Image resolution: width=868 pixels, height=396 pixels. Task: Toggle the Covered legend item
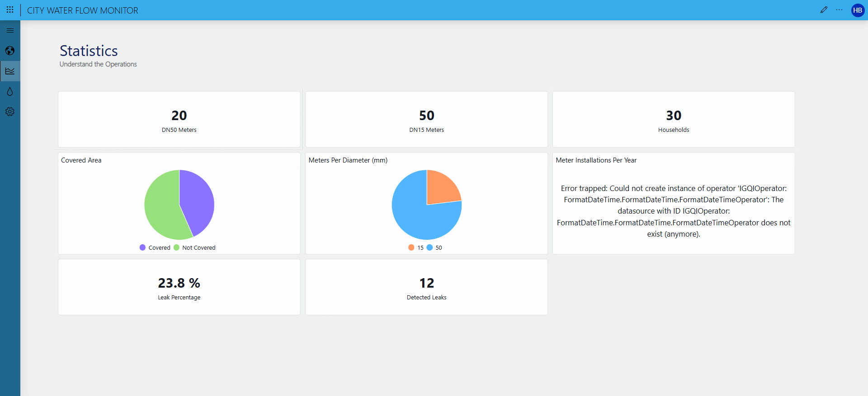(x=155, y=247)
